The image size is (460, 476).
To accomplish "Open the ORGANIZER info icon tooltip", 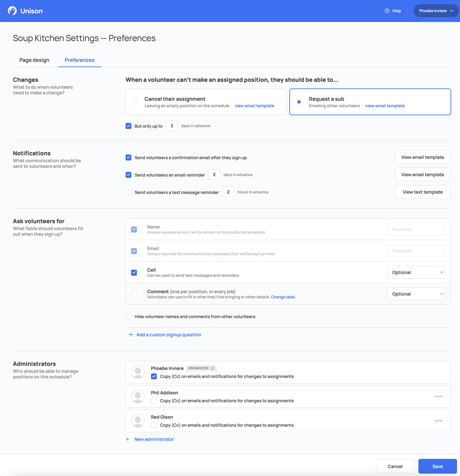I will click(212, 368).
